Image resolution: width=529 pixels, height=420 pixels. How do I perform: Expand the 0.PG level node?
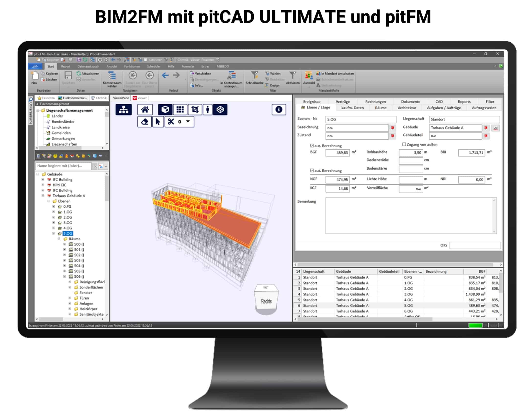click(54, 207)
